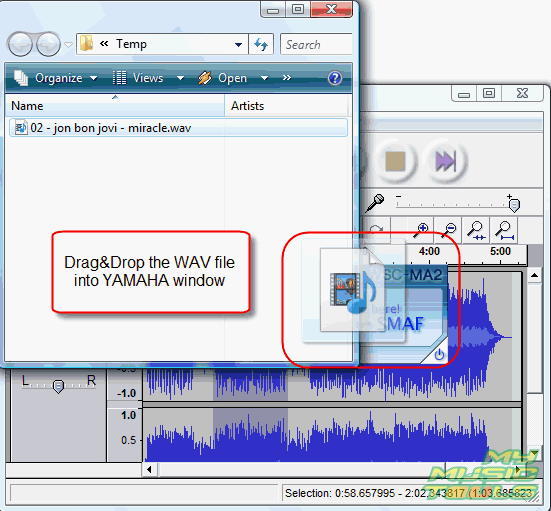Maximize the Audacity window
Viewport: 551px width, 511px height.
(x=489, y=93)
